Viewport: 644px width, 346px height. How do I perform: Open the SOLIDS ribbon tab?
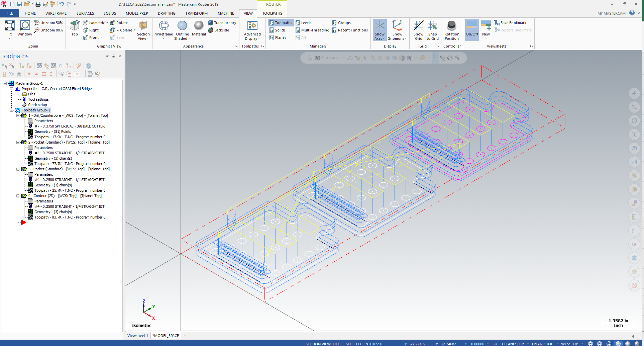110,13
